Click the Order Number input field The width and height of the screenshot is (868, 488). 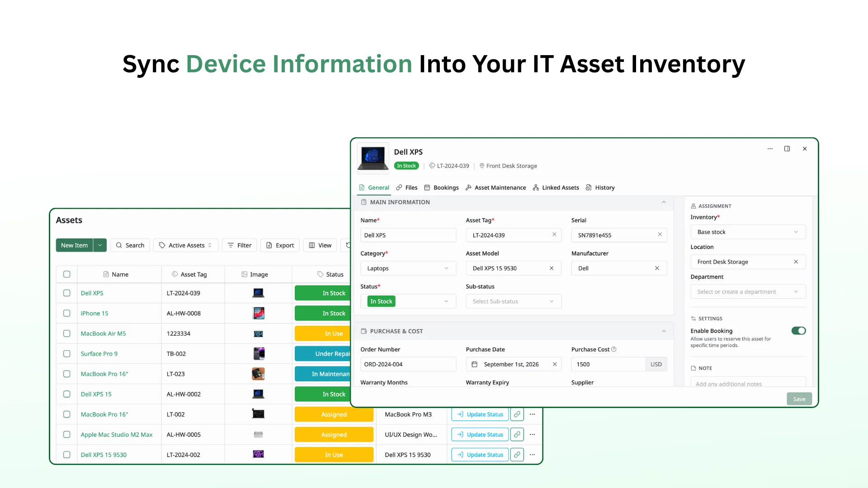point(408,364)
